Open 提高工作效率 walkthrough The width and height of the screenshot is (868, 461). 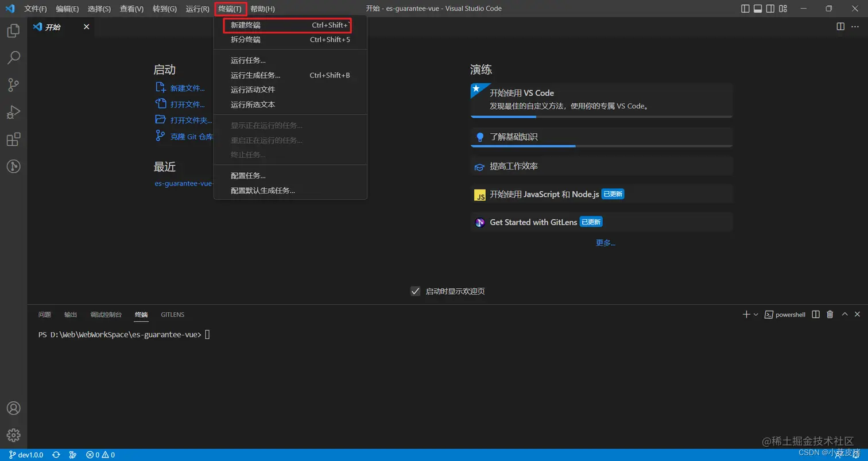point(602,166)
